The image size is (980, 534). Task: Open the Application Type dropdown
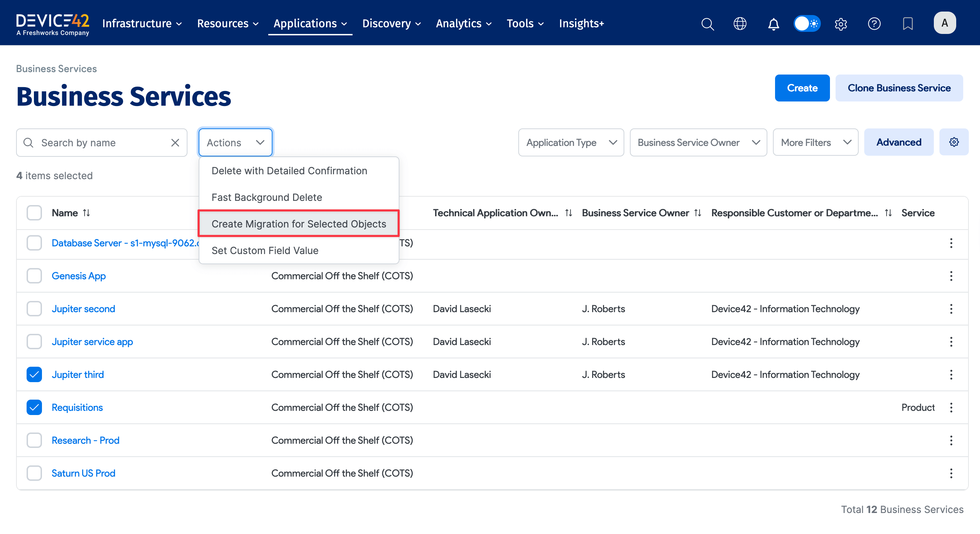(x=570, y=142)
